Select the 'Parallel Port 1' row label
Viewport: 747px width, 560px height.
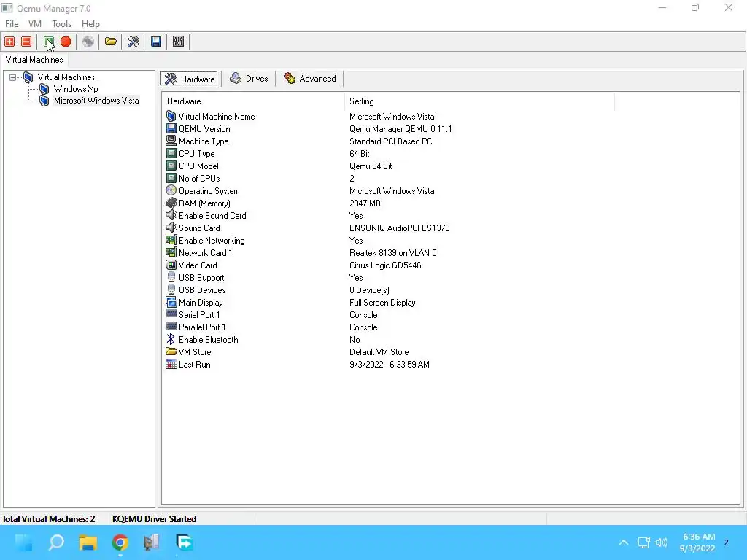[202, 327]
